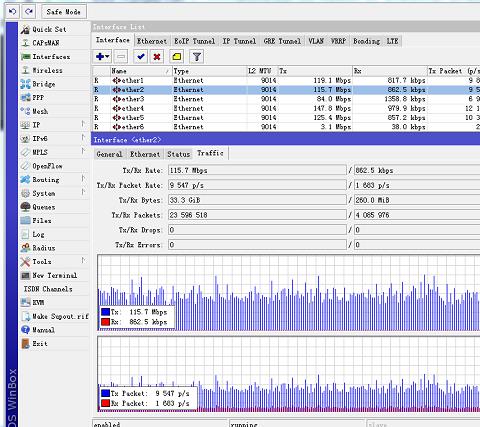480x427 pixels.
Task: Sort by Name column header
Action: pos(141,71)
